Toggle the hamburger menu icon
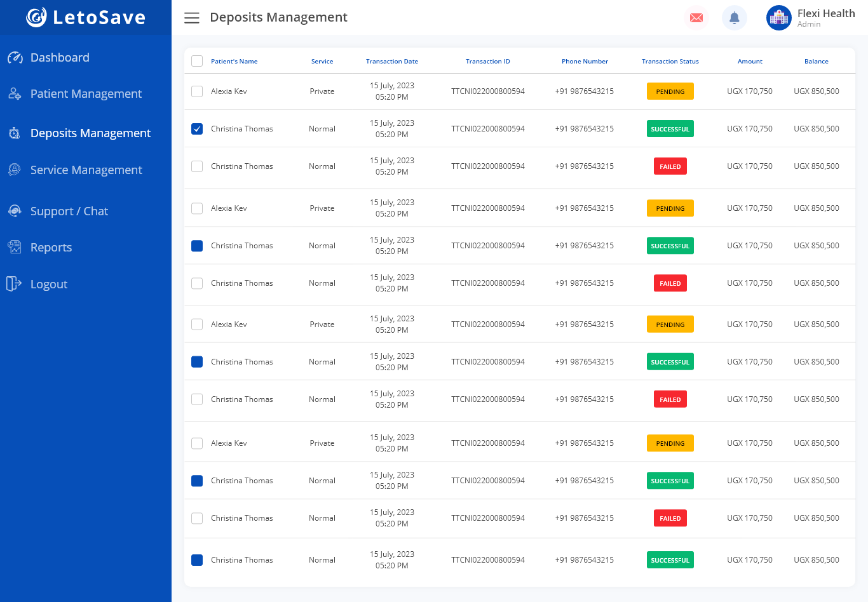Screen dimensions: 868x602 click(x=192, y=18)
